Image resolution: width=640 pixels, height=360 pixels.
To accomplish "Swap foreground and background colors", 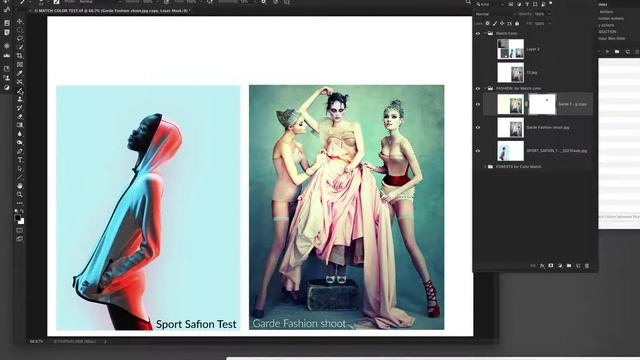I will [x=22, y=211].
